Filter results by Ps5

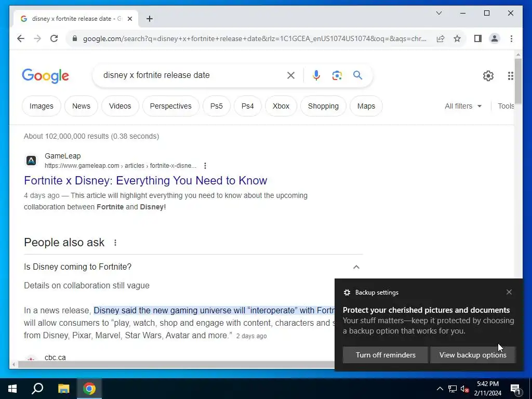pyautogui.click(x=217, y=106)
